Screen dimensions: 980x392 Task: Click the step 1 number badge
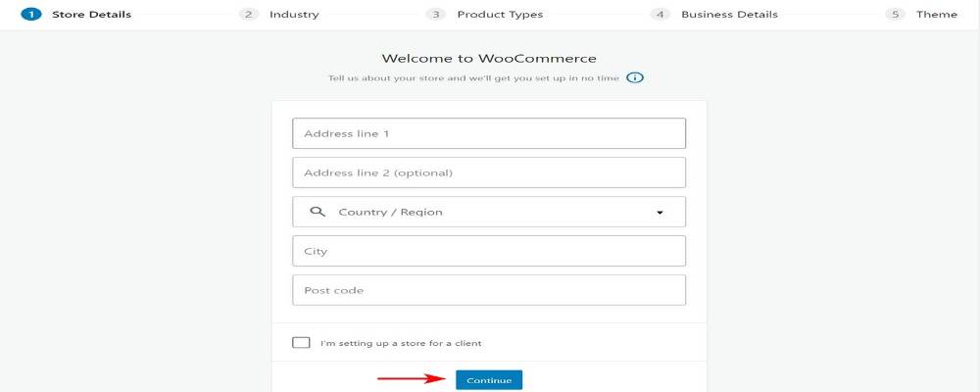[30, 15]
